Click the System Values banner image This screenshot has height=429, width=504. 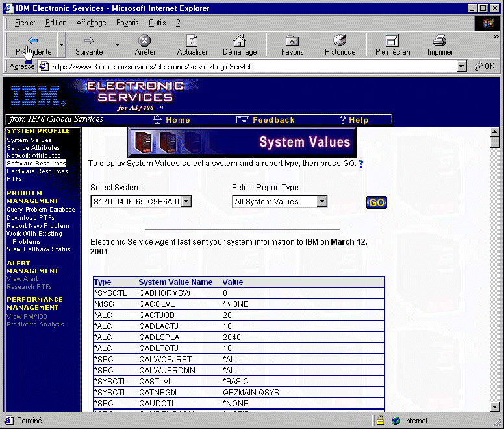[242, 142]
